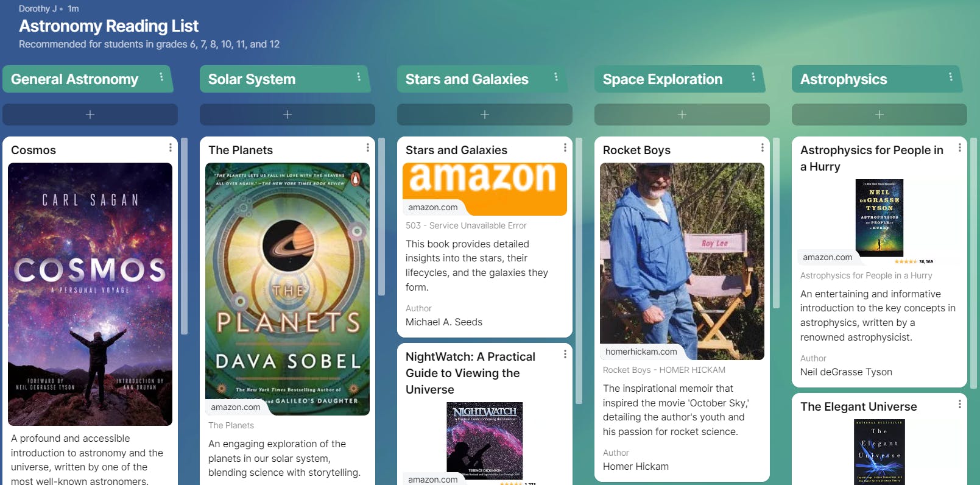Image resolution: width=980 pixels, height=485 pixels.
Task: Open The Planets card's more-actions menu
Action: click(368, 147)
